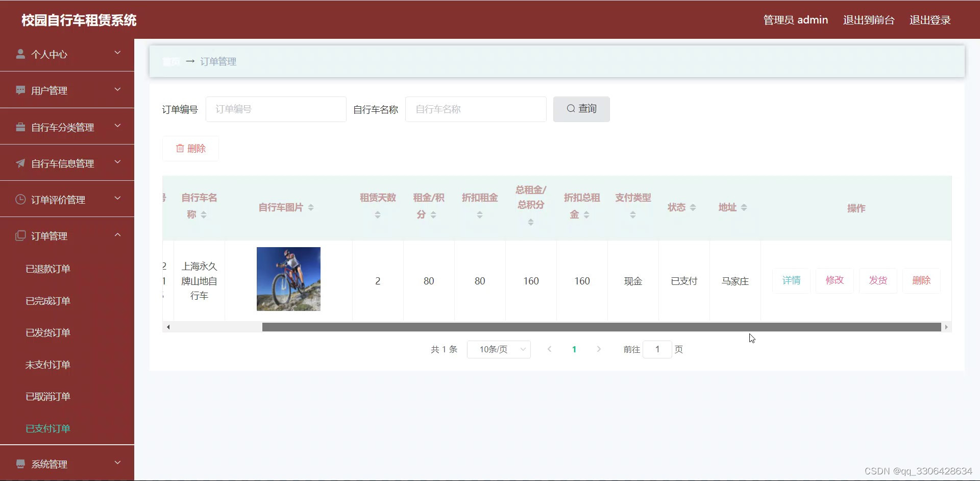
Task: Click the magnifier icon on the 查询 button
Action: coord(571,109)
